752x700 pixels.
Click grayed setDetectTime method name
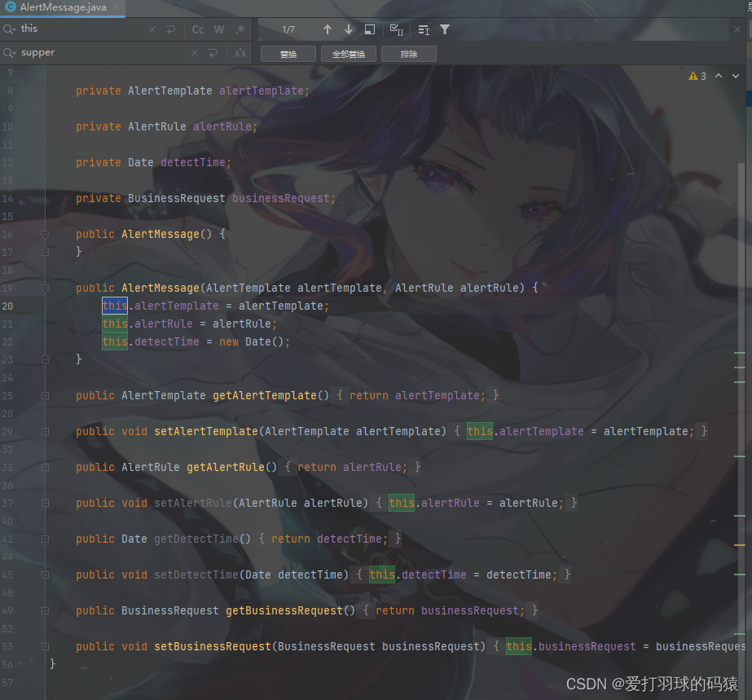[196, 575]
